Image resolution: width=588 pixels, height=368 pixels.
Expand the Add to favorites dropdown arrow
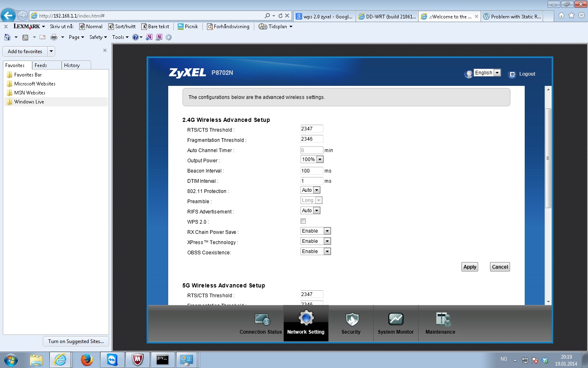(x=51, y=52)
